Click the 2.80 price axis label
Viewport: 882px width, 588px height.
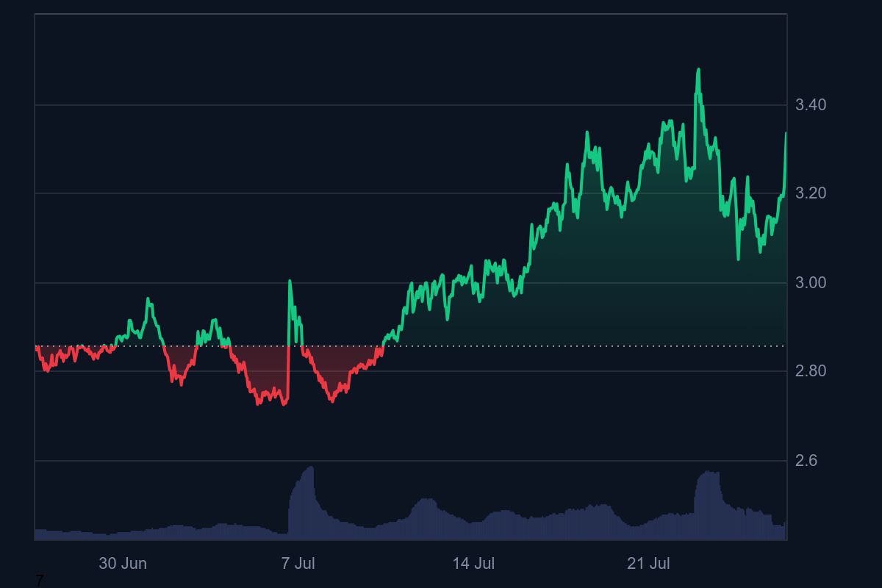click(811, 371)
